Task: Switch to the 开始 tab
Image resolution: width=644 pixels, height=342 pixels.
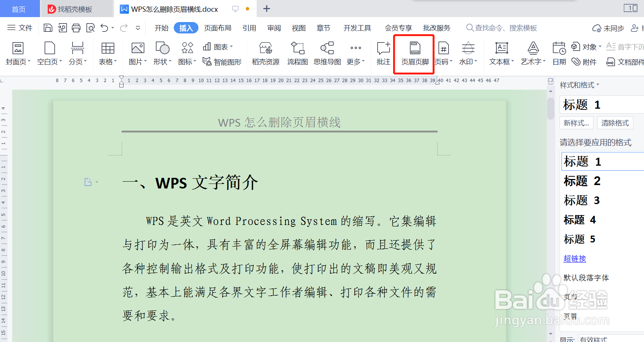Action: click(161, 28)
